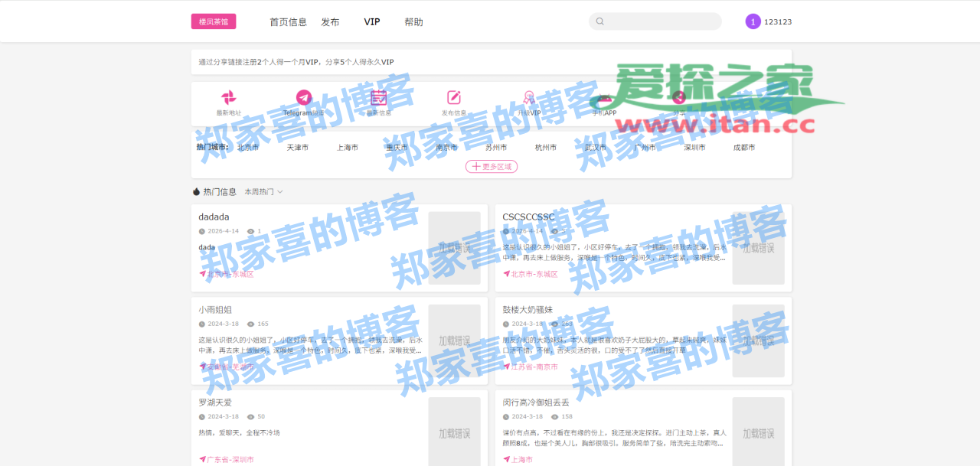The height and width of the screenshot is (466, 980).
Task: Filter by 成都市 hot city
Action: click(744, 148)
